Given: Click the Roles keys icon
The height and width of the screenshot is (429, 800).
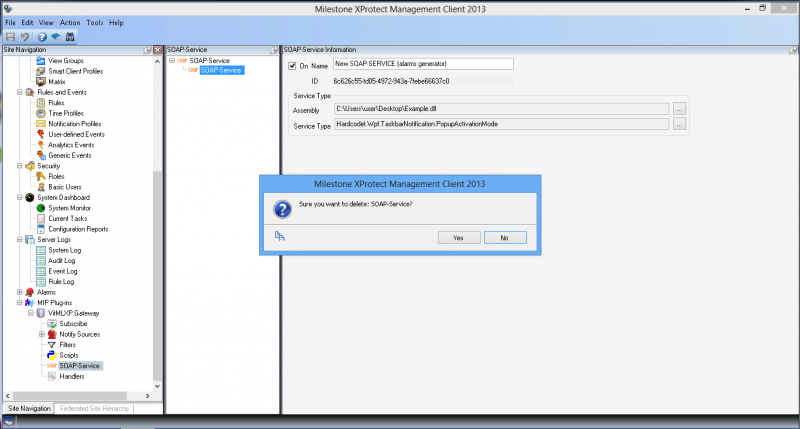Looking at the screenshot, I should tap(41, 176).
